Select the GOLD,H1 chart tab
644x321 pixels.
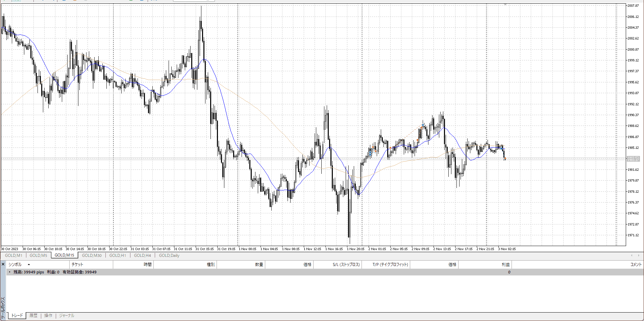point(118,256)
